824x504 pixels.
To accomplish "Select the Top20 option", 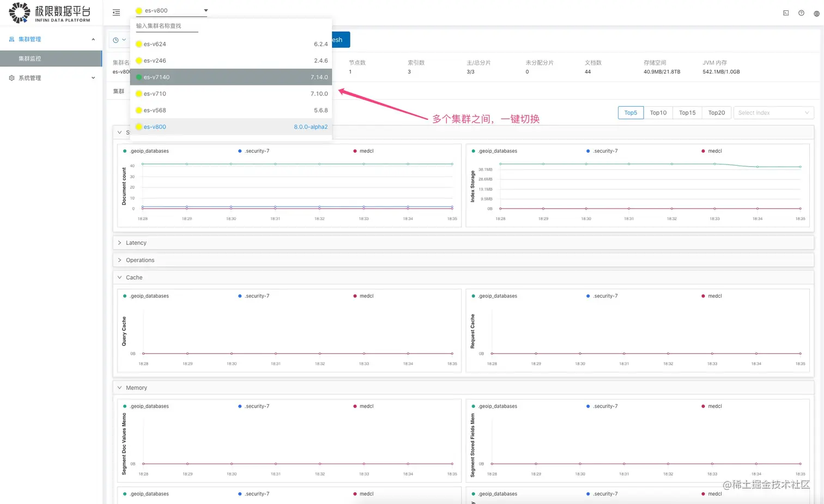I will coord(716,113).
